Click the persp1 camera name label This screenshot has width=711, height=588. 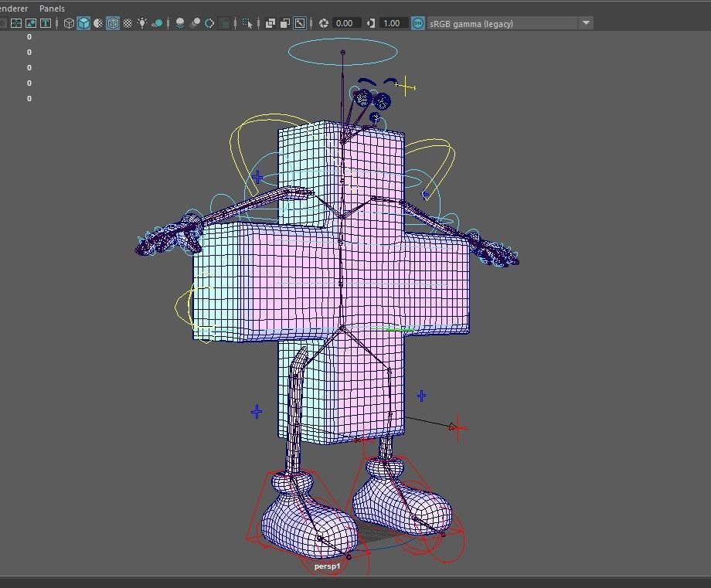(x=327, y=566)
